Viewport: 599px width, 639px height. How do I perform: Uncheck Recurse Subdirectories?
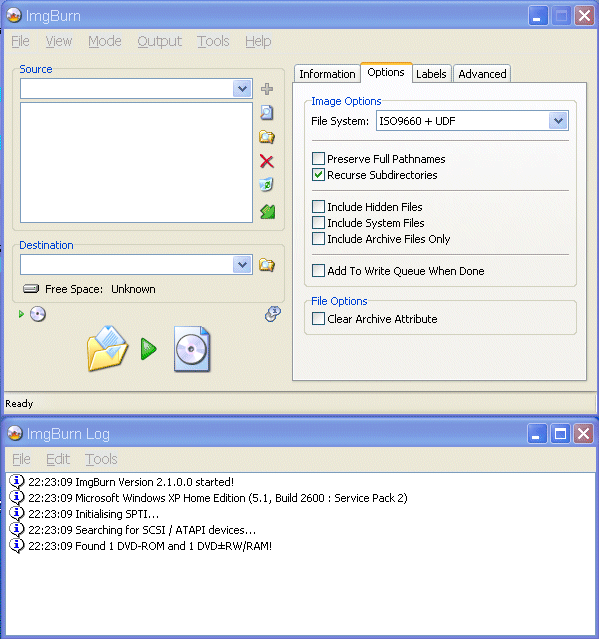(x=318, y=175)
